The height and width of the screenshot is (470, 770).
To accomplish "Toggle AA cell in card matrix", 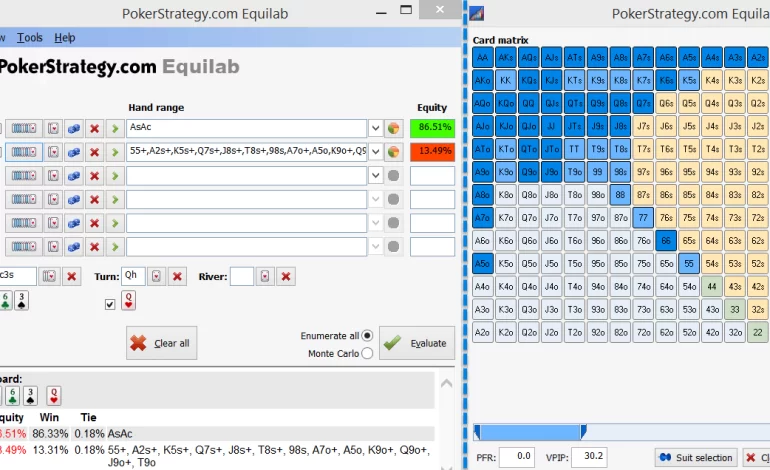I will 482,57.
